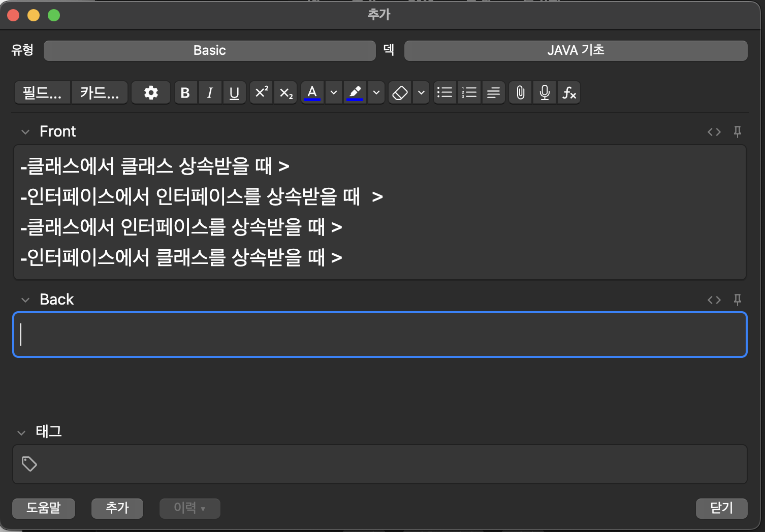Open the deck selector JAVA 기초

[576, 51]
